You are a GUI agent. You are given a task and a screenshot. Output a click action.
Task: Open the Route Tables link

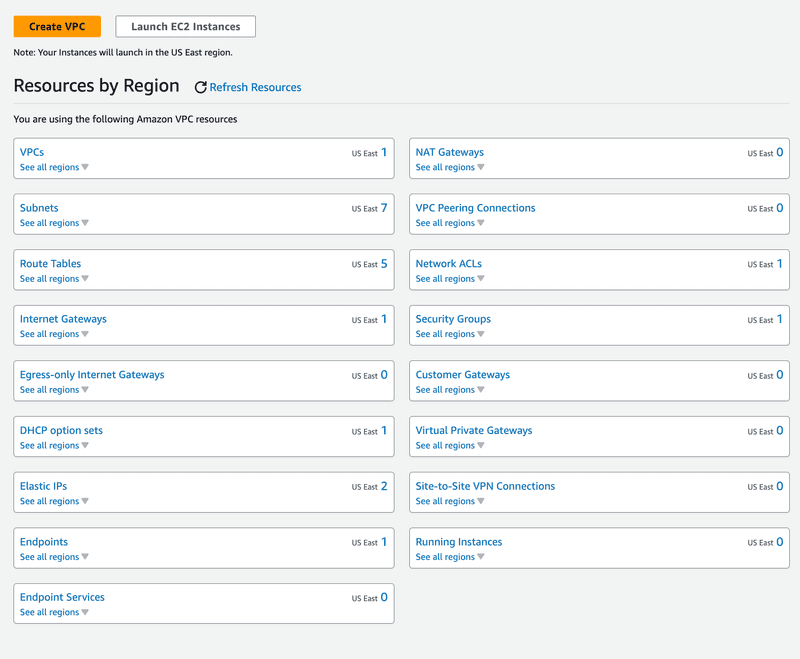click(x=51, y=263)
